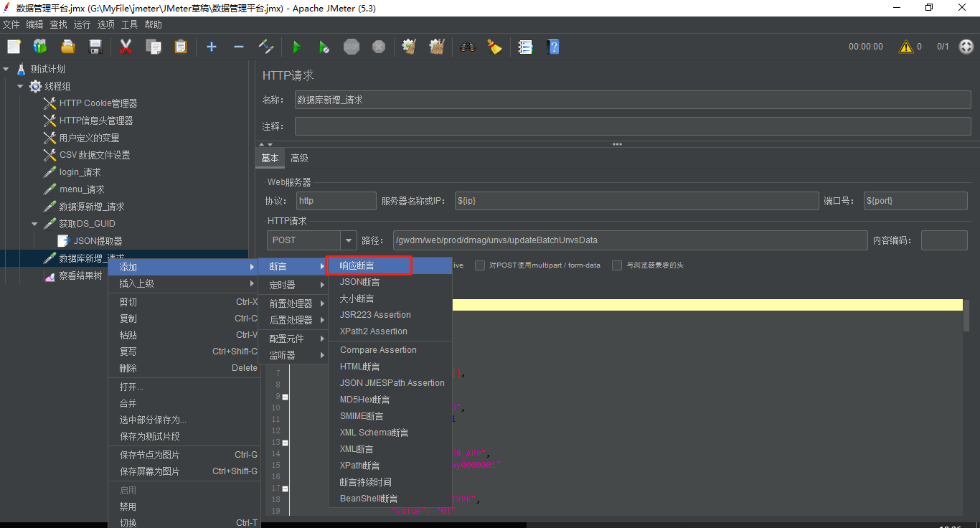Click the Clear results broom icon
This screenshot has width=980, height=528.
(x=410, y=47)
